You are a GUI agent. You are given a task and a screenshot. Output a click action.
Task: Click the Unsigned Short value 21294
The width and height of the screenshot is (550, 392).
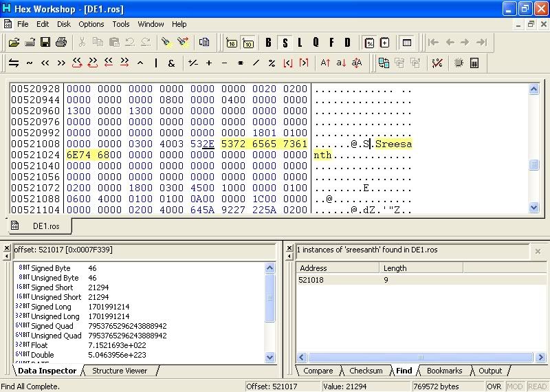tap(98, 297)
